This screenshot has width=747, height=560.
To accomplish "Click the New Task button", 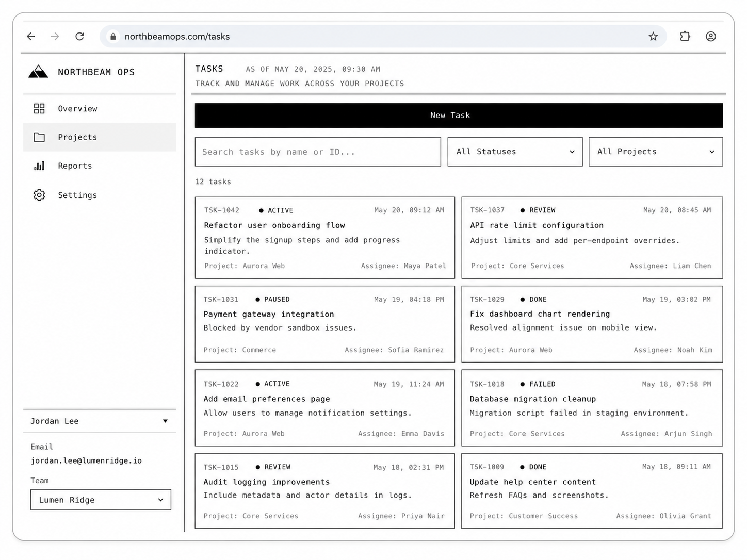I will (459, 115).
